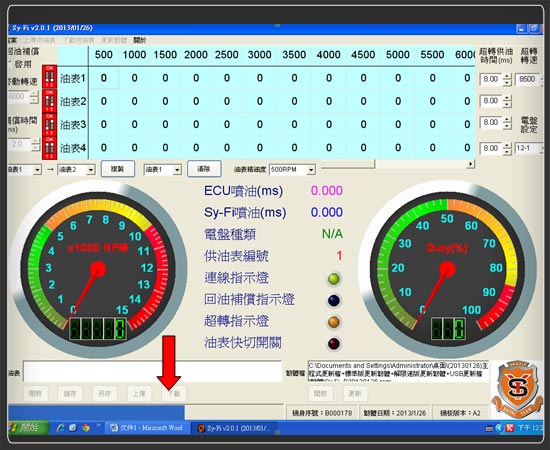Image resolution: width=550 pixels, height=450 pixels.
Task: Click the 油表3 超轉供油時間 8.00 stepper
Action: [x=507, y=123]
